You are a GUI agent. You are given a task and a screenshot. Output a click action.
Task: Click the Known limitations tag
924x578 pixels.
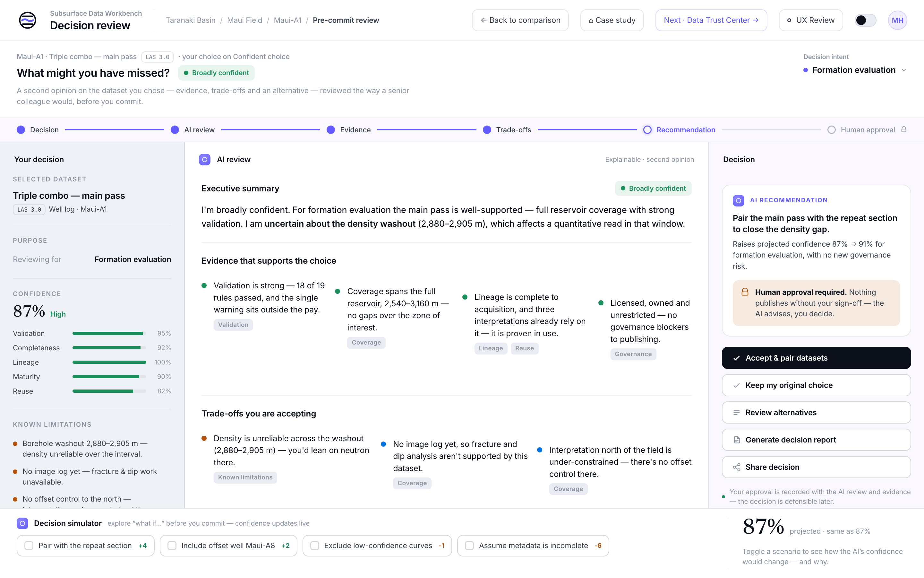pos(245,477)
